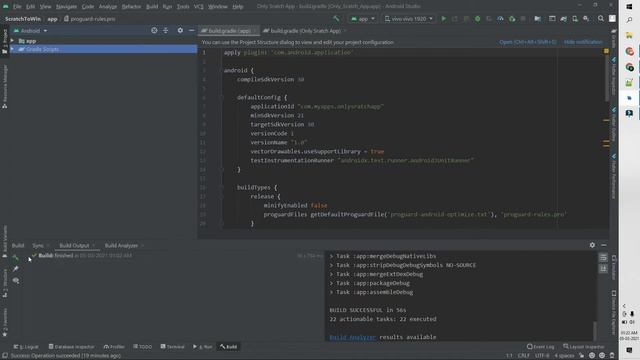The height and width of the screenshot is (360, 640).
Task: Expand the Gradle Scripts tree node
Action: point(12,49)
